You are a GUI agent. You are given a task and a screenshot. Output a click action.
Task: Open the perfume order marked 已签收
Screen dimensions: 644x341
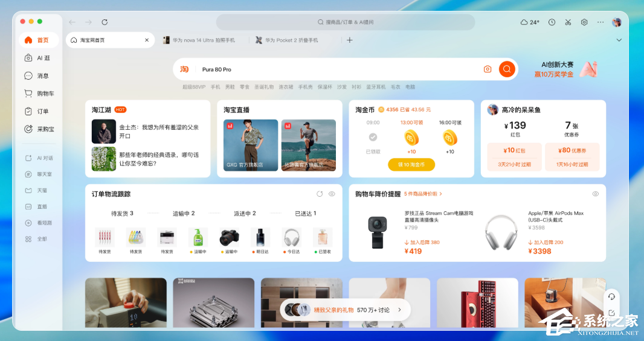(323, 240)
